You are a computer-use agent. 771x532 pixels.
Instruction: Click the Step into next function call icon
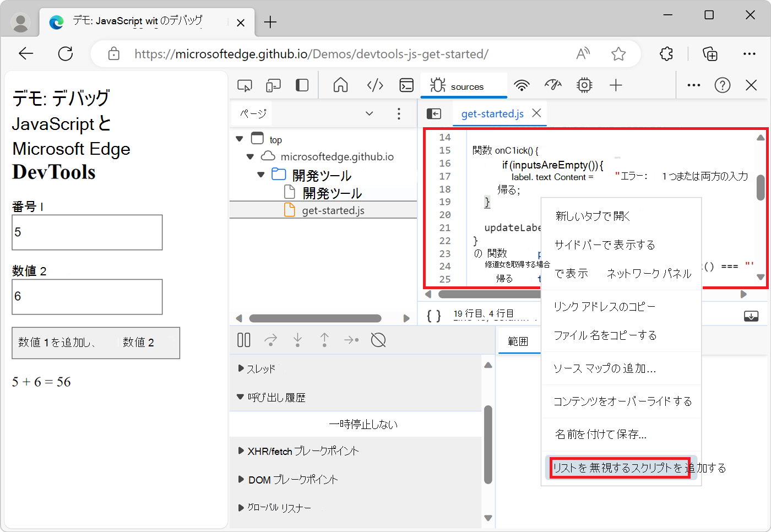(297, 340)
